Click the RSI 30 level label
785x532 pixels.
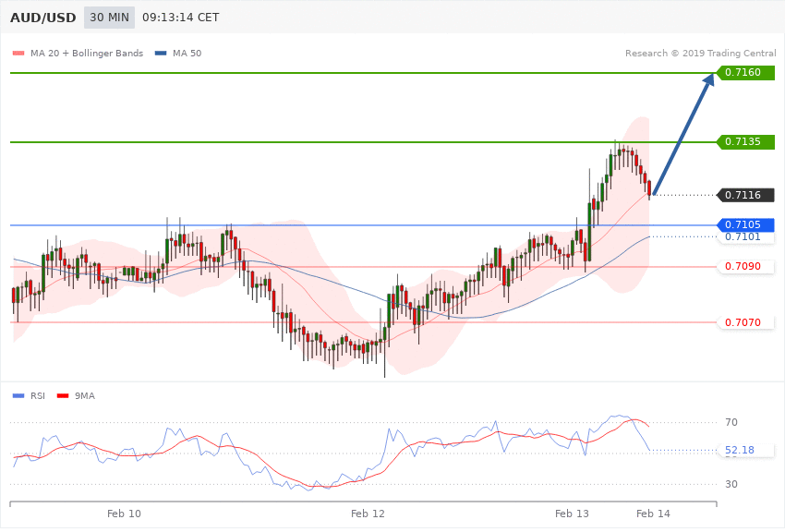coord(731,484)
